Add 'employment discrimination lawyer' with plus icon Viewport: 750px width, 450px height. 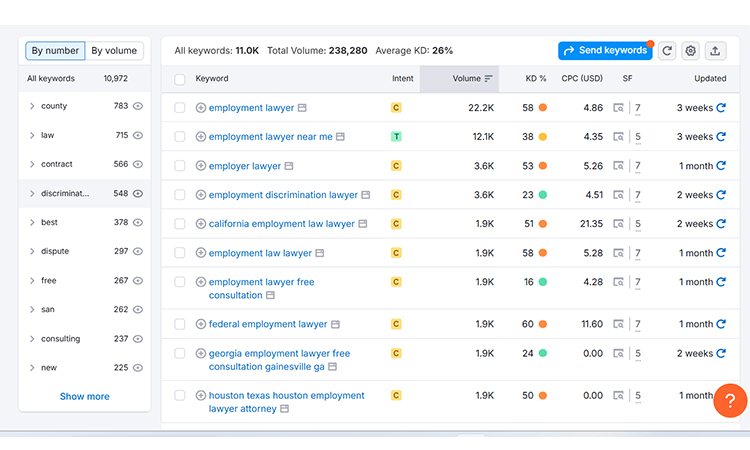point(201,195)
